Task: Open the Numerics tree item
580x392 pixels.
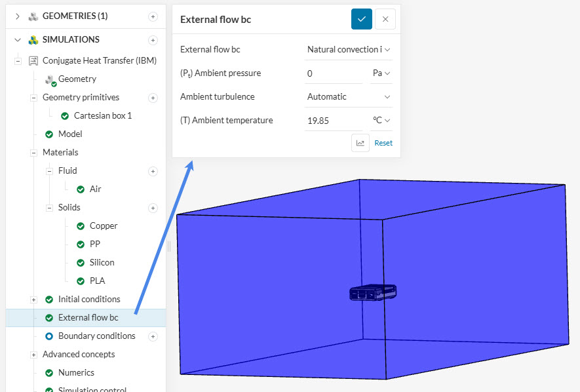Action: click(x=76, y=372)
